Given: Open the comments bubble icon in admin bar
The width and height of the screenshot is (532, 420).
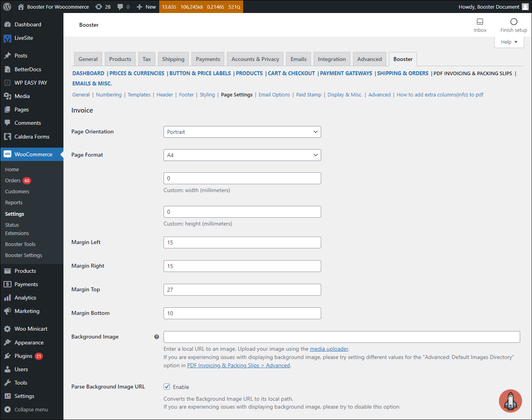Looking at the screenshot, I should click(120, 7).
